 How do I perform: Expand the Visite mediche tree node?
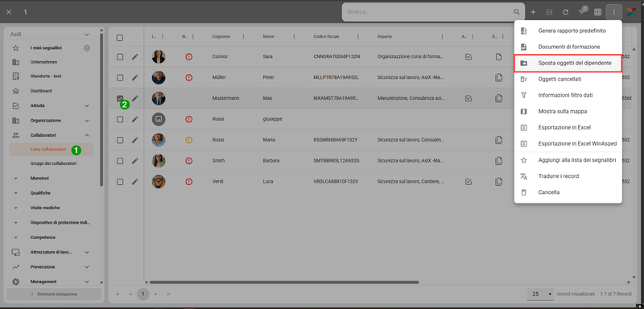click(15, 208)
